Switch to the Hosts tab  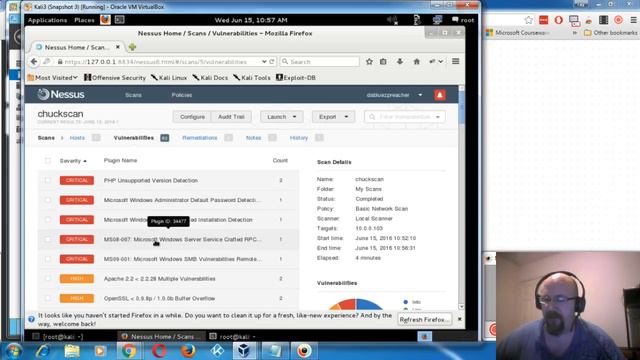pyautogui.click(x=77, y=138)
